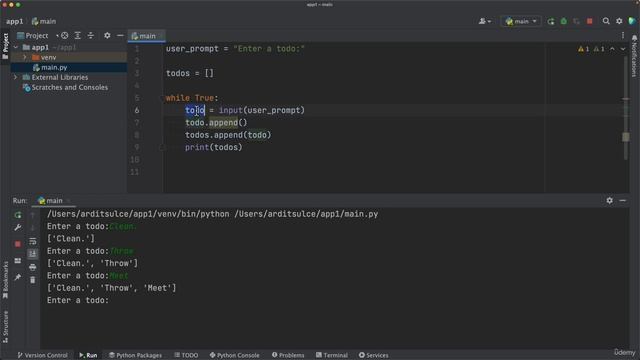The height and width of the screenshot is (360, 640).
Task: Open the Project view type dropdown
Action: (37, 36)
